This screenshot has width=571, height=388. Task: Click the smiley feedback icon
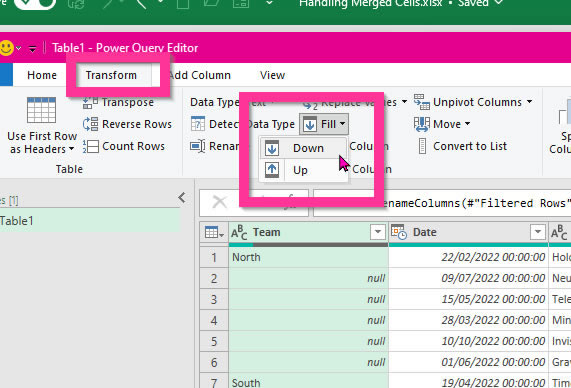click(6, 48)
